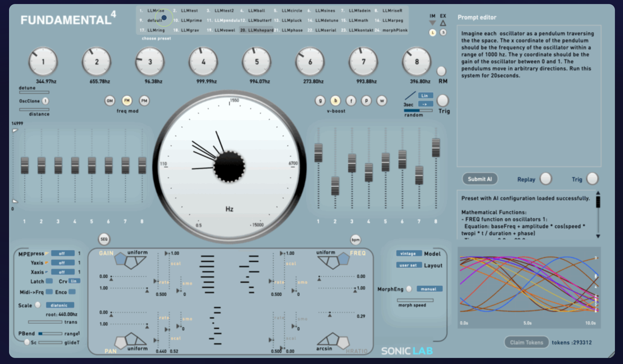Select preset 20. LLMshepard

pyautogui.click(x=256, y=30)
